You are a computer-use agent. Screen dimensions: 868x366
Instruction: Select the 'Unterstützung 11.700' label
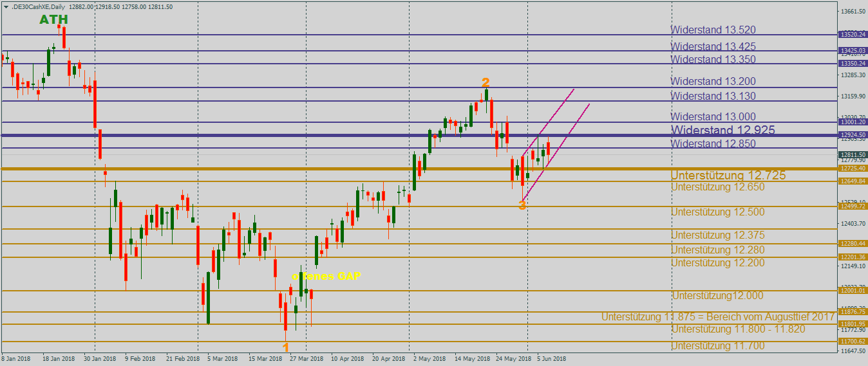pyautogui.click(x=717, y=345)
